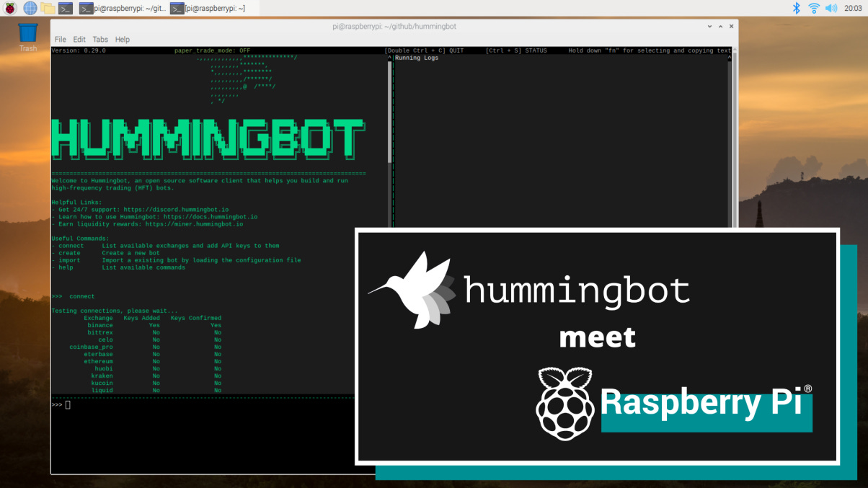The width and height of the screenshot is (868, 488).
Task: Click the Keys Confirmed column header
Action: [x=196, y=318]
